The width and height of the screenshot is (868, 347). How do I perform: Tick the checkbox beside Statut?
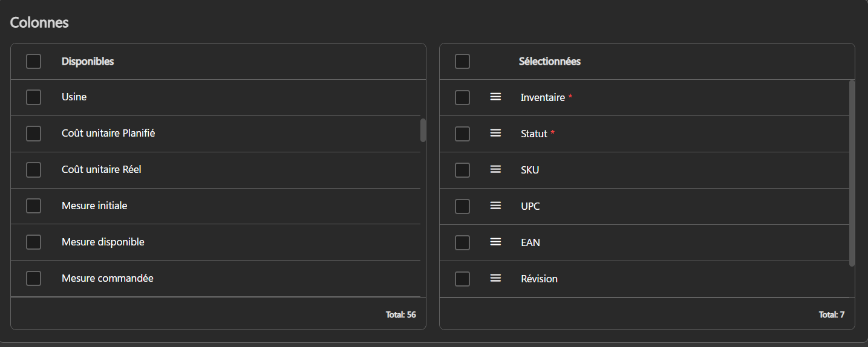point(462,134)
